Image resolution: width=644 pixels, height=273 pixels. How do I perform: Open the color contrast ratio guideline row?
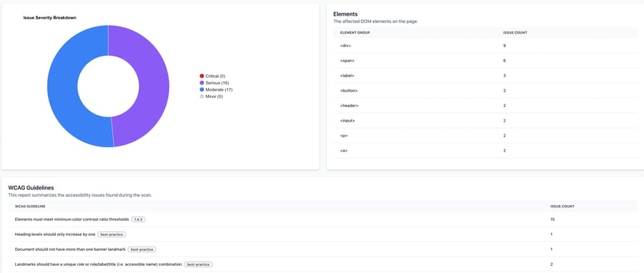[323, 219]
